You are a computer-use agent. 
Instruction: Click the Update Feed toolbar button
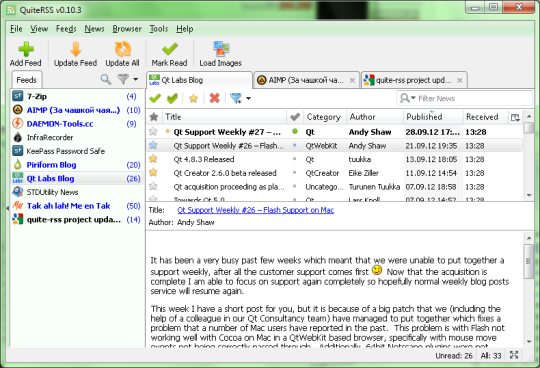coord(75,54)
